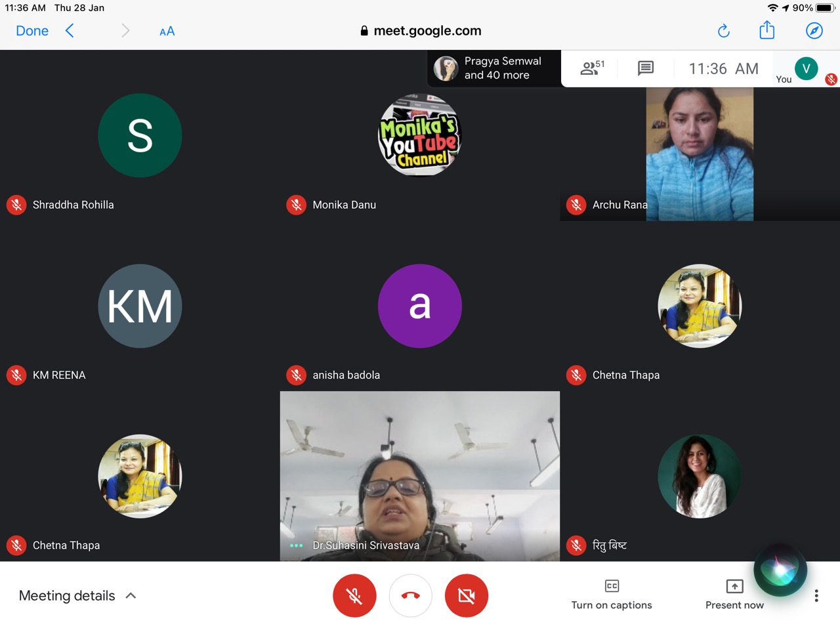Select the Chetna Thapa avatar next to anisha badola
The height and width of the screenshot is (630, 840).
tap(700, 306)
